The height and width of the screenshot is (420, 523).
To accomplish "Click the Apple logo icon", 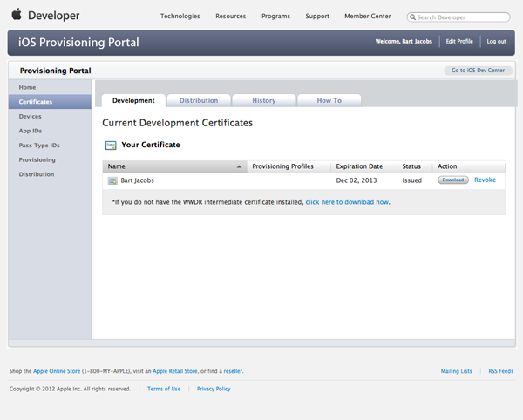I will (17, 14).
